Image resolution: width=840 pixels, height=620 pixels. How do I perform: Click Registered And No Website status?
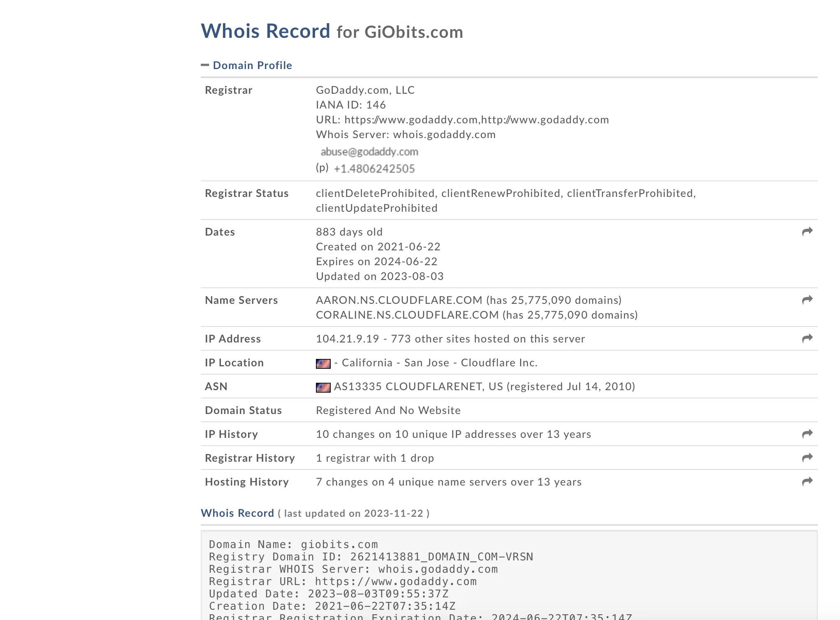[x=388, y=410]
